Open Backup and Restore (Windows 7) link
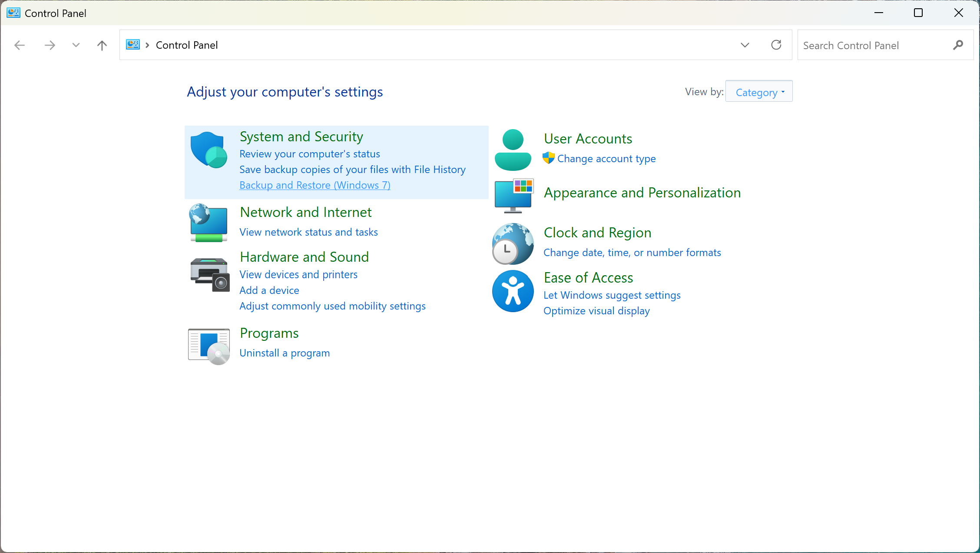Image resolution: width=980 pixels, height=553 pixels. pyautogui.click(x=315, y=185)
